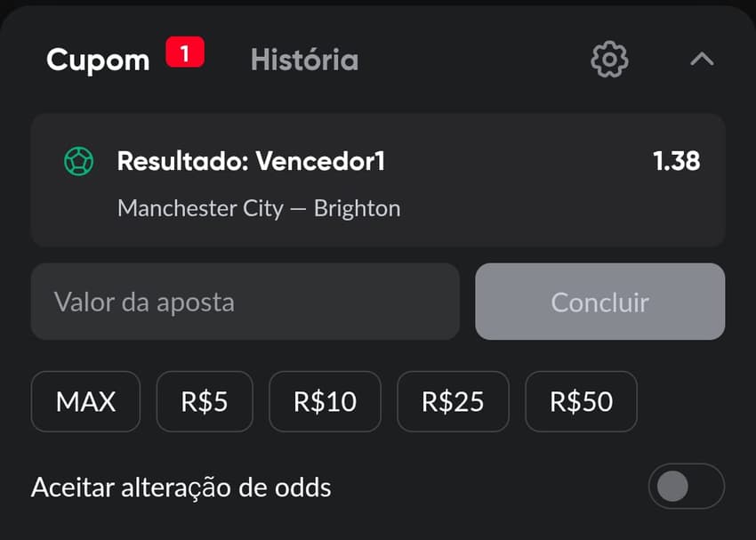Click the soccer ball sport icon
Image resolution: width=756 pixels, height=540 pixels.
[x=79, y=162]
